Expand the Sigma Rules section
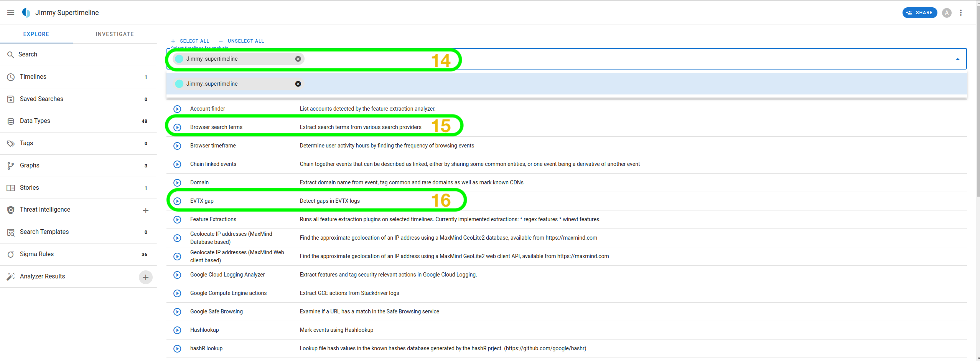980x361 pixels. click(78, 254)
